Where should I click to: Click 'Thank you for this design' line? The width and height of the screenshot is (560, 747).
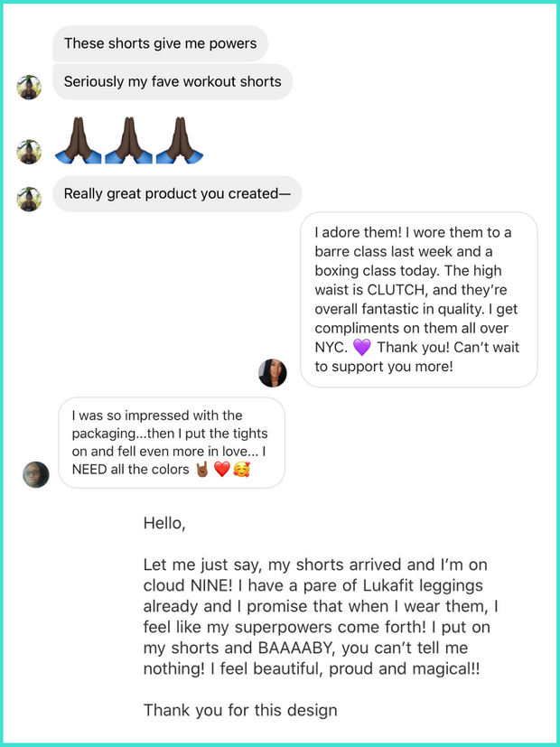click(240, 710)
